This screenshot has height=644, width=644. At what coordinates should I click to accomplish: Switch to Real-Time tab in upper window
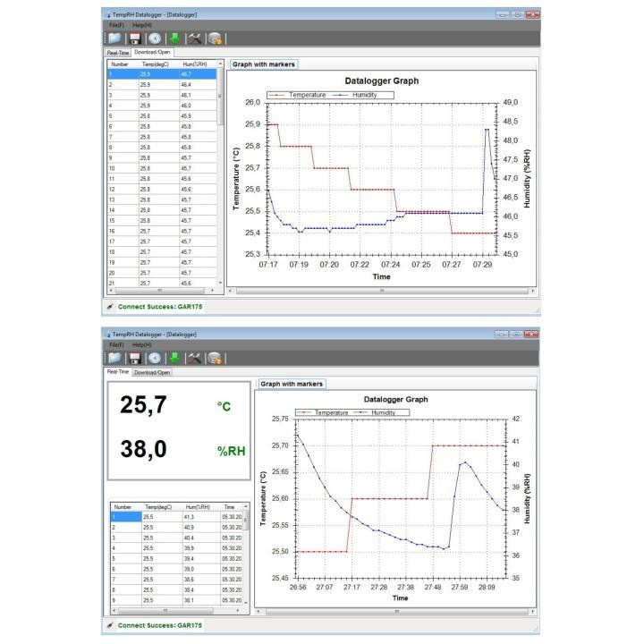tap(118, 53)
